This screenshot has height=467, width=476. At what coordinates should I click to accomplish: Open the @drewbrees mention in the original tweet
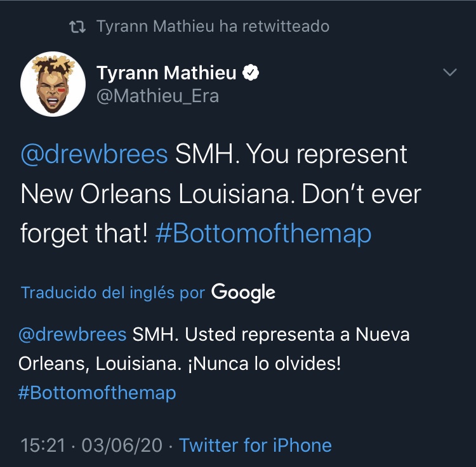coord(95,155)
